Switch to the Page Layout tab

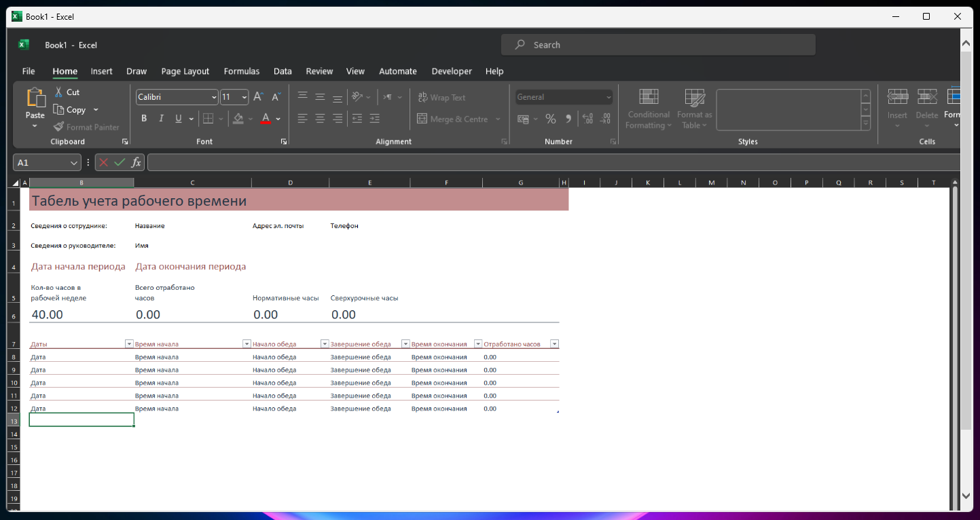(x=185, y=71)
